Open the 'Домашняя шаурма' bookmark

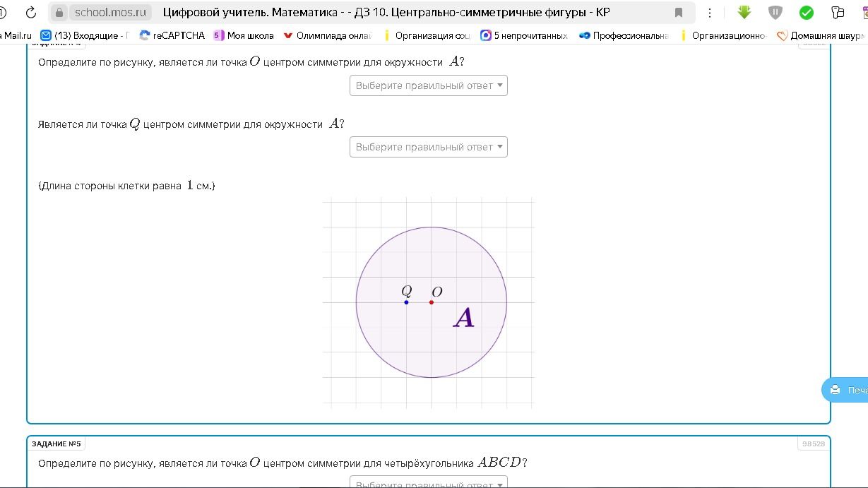pos(821,35)
